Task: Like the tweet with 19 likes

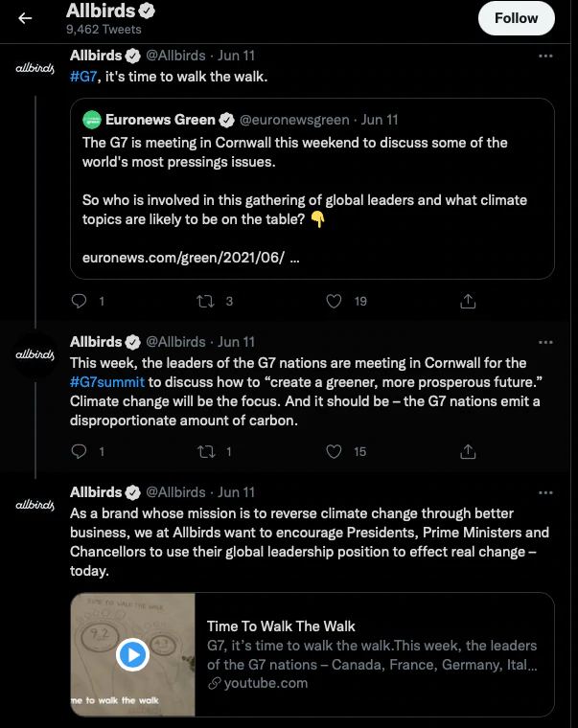Action: pos(334,301)
